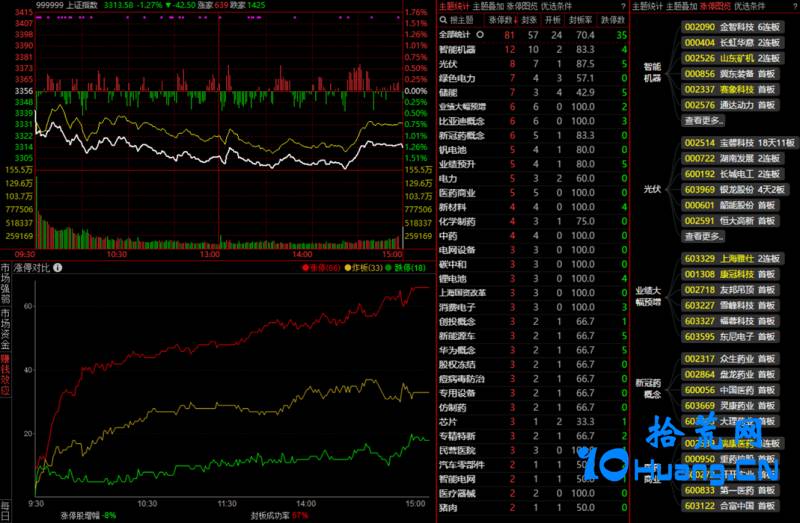
Task: Select 涨停图览 tab in the middle panel
Action: (522, 6)
